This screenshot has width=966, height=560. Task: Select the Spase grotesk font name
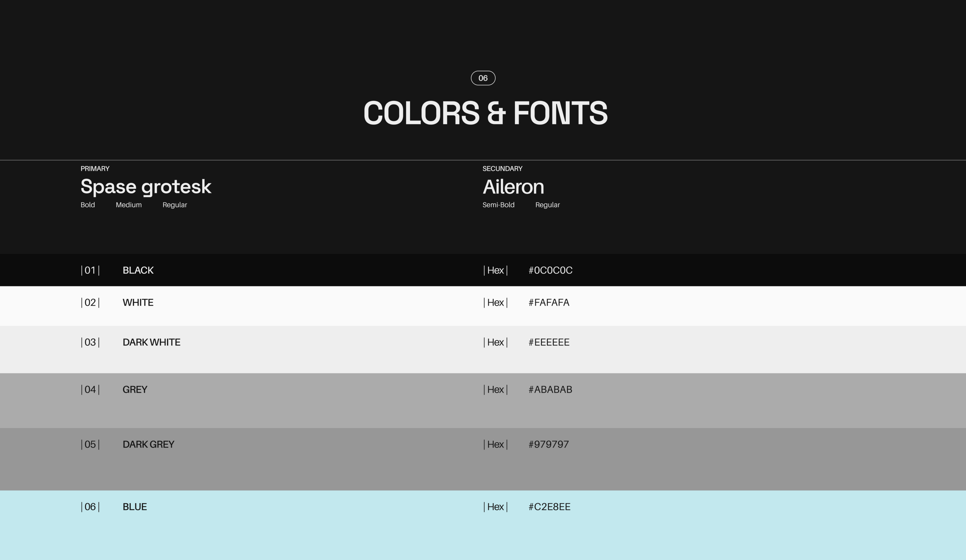(x=146, y=187)
